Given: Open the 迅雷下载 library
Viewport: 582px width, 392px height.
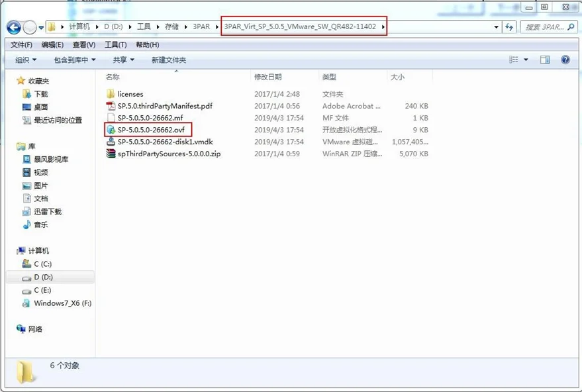Looking at the screenshot, I should point(48,211).
